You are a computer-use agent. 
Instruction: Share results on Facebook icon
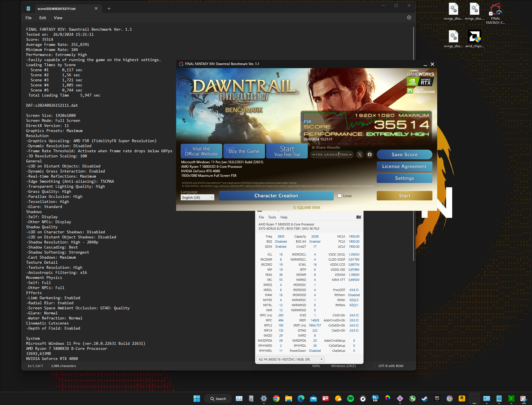[370, 155]
